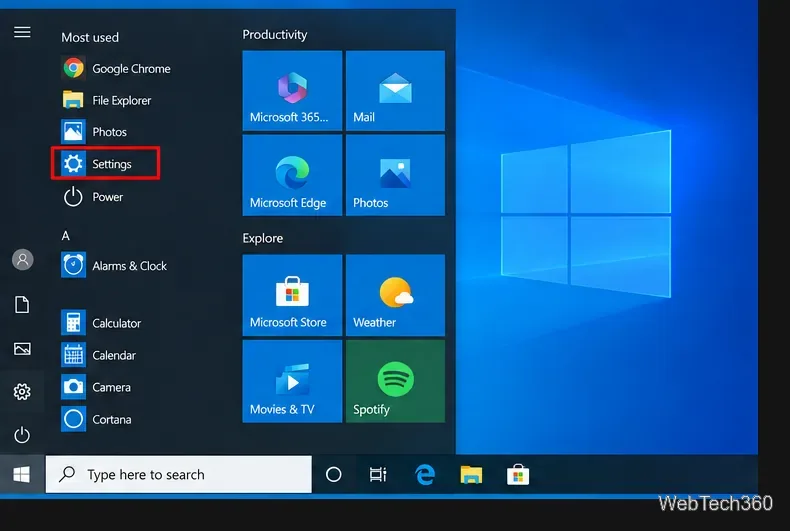Click the 'Most used' heading
This screenshot has height=531, width=790.
[90, 37]
